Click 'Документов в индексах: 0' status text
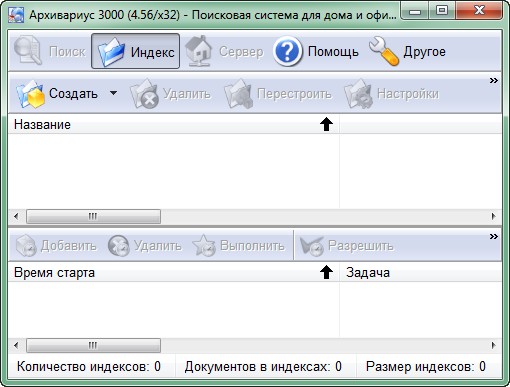510x387 pixels. coord(263,367)
